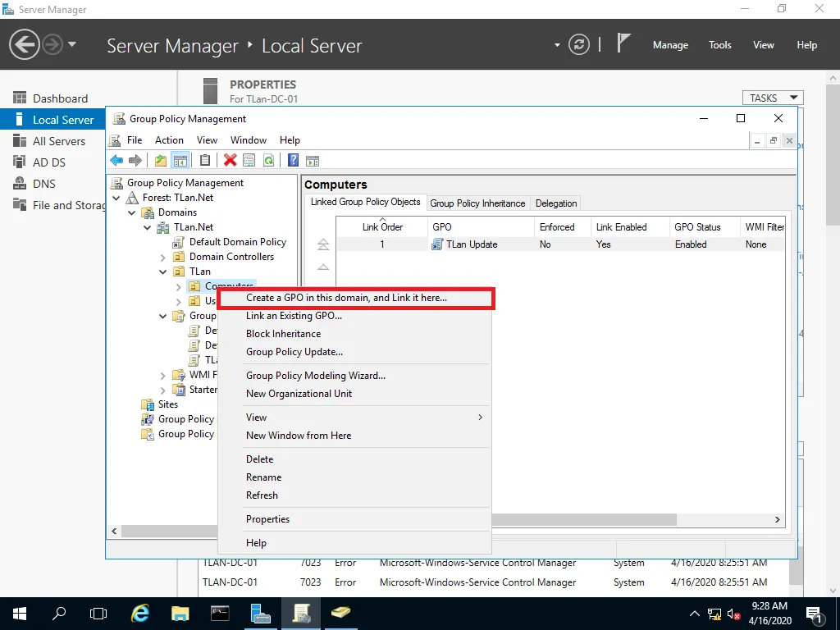
Task: Click the Link Enabled column header
Action: point(630,226)
